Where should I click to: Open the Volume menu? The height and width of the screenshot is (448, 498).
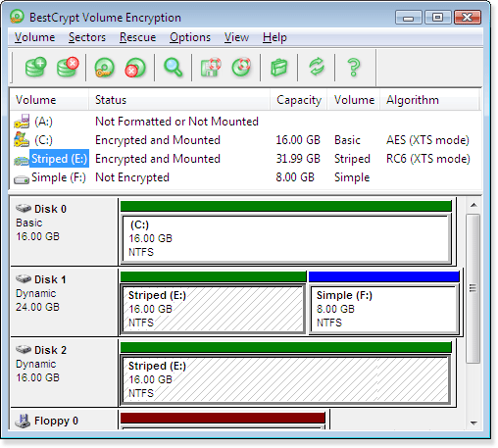point(34,37)
